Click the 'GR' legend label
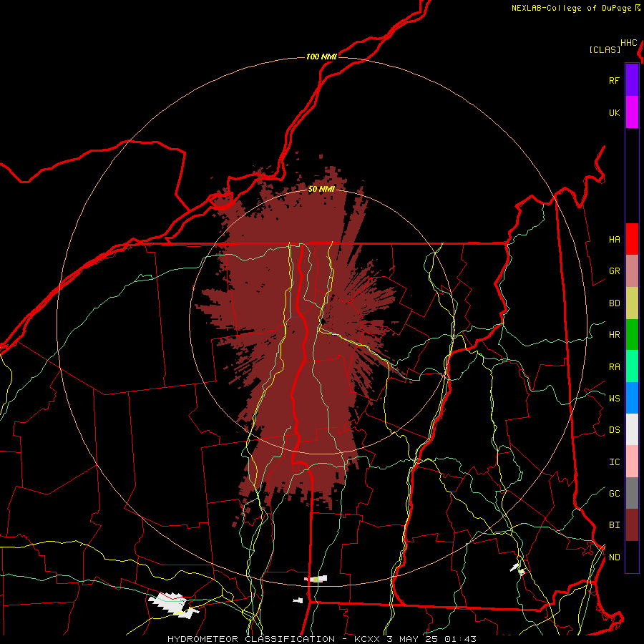 [x=614, y=271]
